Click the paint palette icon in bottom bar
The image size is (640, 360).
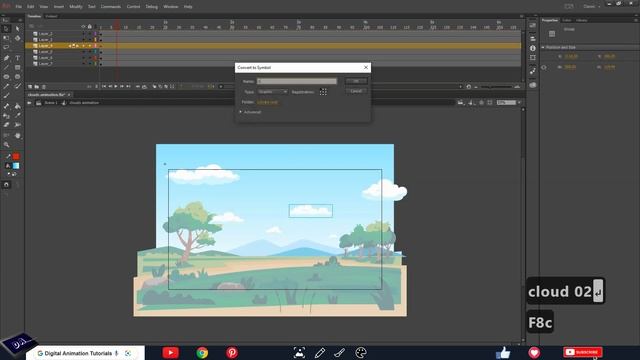pyautogui.click(x=361, y=353)
